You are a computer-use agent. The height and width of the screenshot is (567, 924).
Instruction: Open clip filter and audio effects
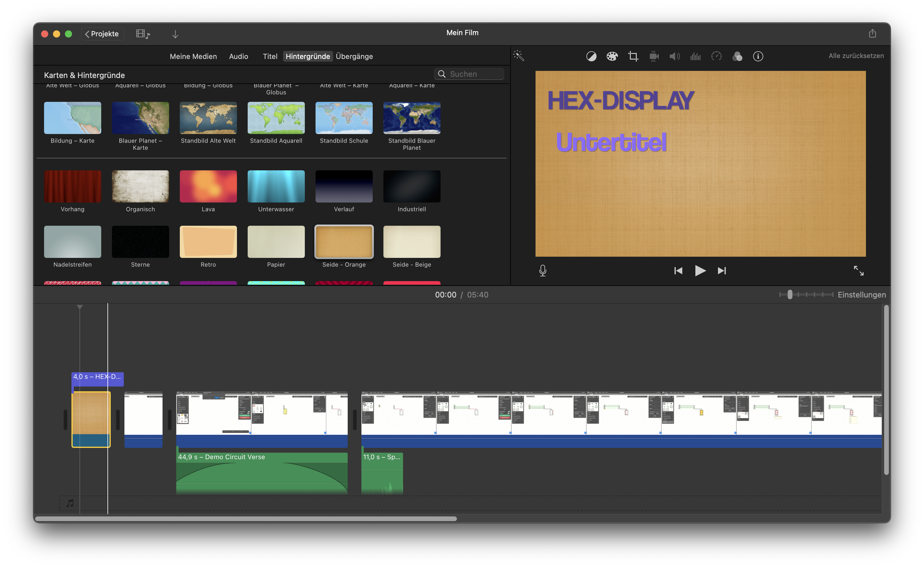click(x=737, y=56)
